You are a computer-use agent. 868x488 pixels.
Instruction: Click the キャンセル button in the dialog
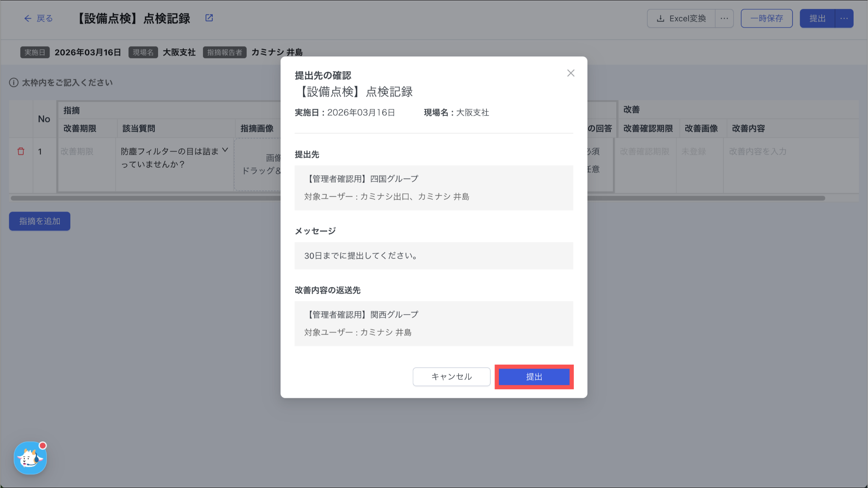coord(451,376)
